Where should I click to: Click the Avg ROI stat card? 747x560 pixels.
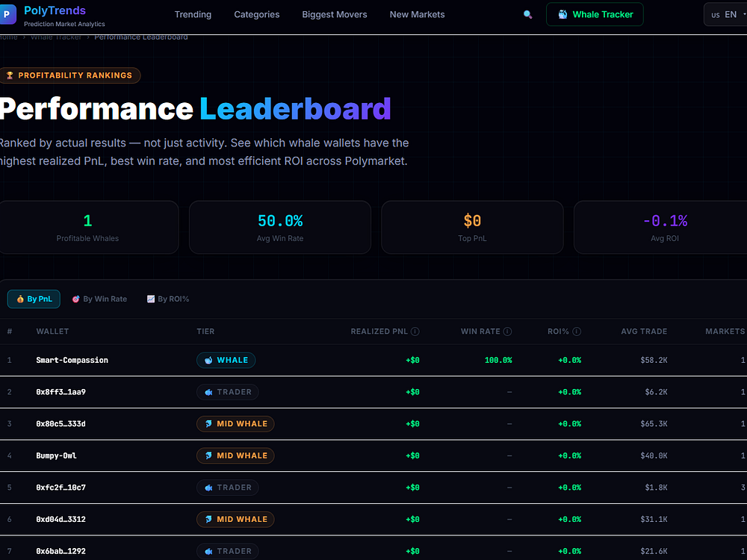(x=661, y=227)
